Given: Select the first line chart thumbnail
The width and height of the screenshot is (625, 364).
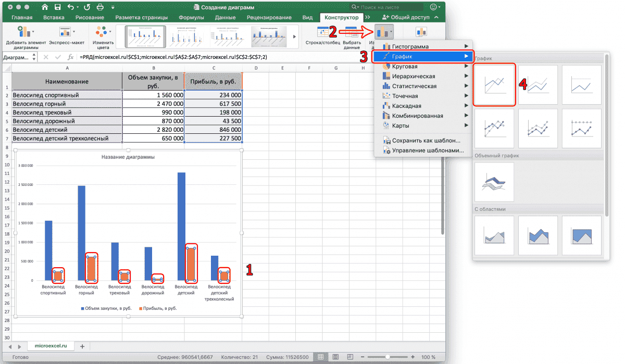Looking at the screenshot, I should (495, 84).
